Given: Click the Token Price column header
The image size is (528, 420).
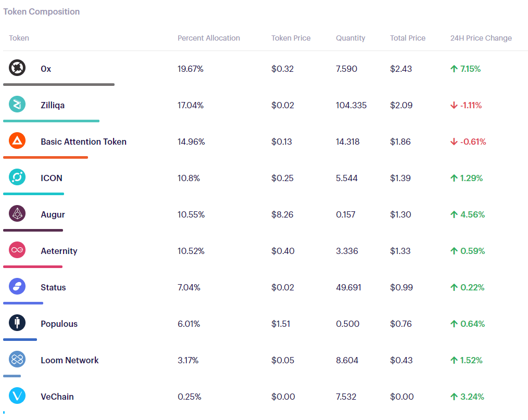Looking at the screenshot, I should click(291, 38).
